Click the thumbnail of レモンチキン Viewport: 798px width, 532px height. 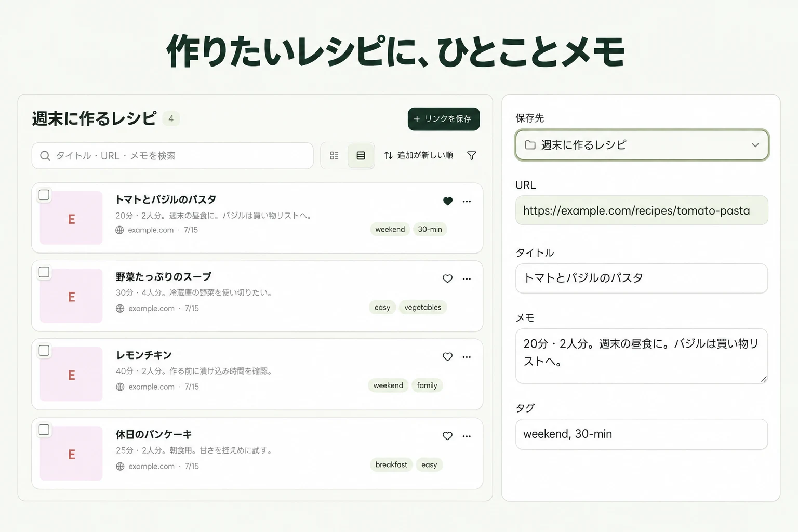(71, 374)
